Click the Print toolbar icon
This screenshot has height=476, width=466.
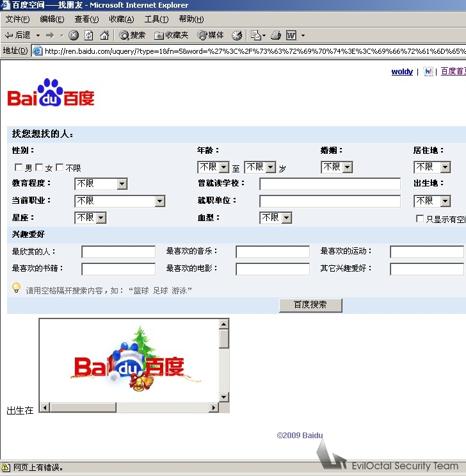pos(276,35)
